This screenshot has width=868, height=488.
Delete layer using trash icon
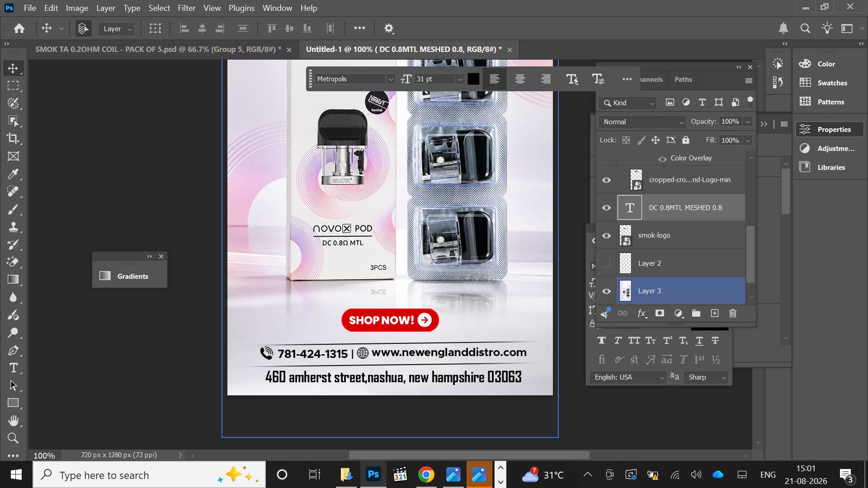tap(733, 313)
